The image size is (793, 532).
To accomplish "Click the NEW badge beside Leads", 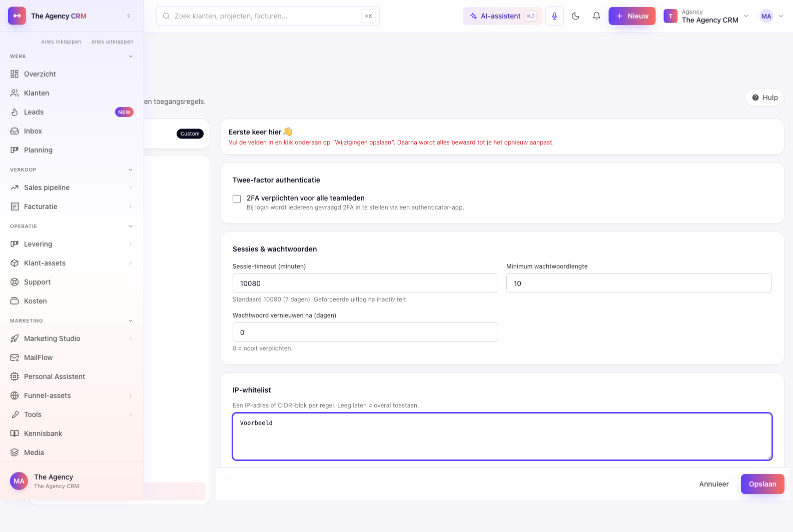I will click(x=124, y=112).
